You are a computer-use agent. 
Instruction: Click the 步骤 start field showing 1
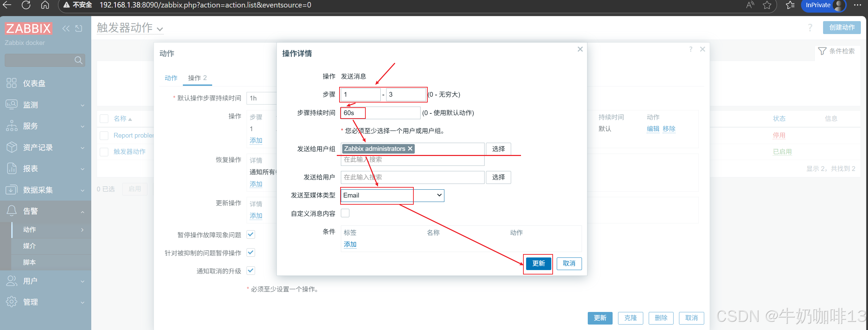tap(361, 94)
